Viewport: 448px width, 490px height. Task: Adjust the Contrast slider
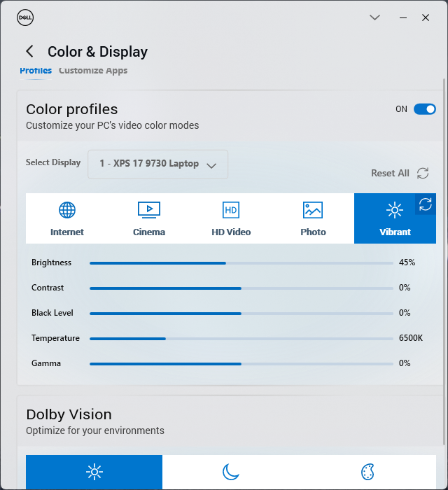point(241,288)
